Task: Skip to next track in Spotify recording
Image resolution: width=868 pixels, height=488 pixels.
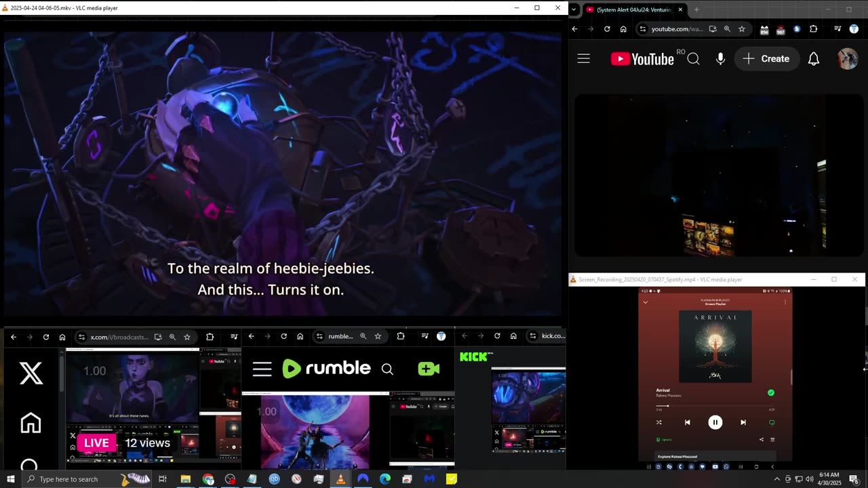Action: 743,422
